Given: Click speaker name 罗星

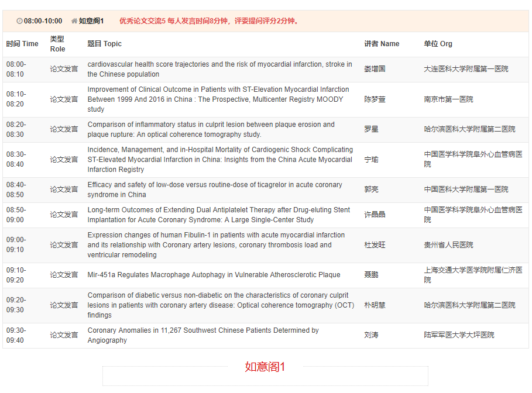Looking at the screenshot, I should (x=371, y=129).
